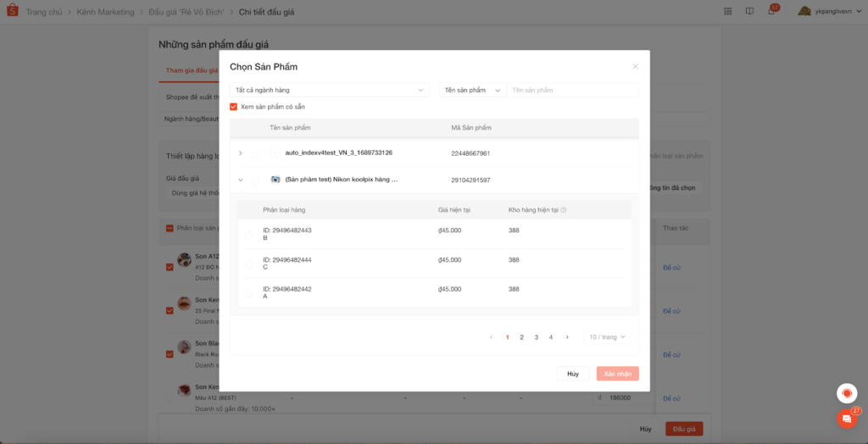Go to next page using right arrow

(567, 337)
